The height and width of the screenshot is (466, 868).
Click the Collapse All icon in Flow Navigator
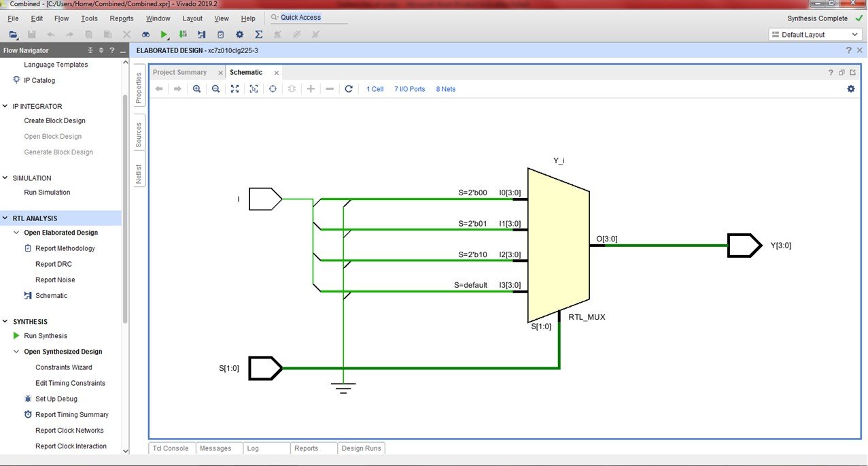[90, 50]
